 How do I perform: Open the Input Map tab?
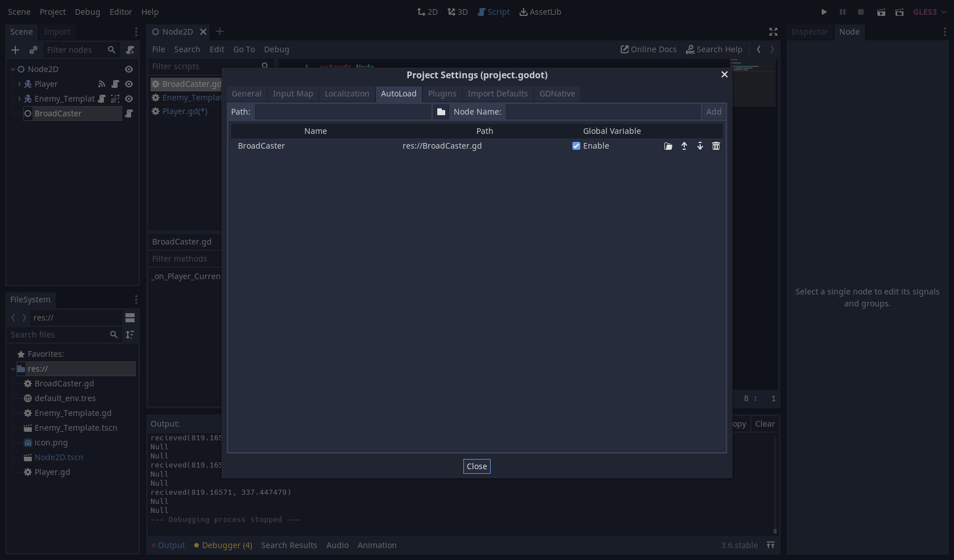293,94
